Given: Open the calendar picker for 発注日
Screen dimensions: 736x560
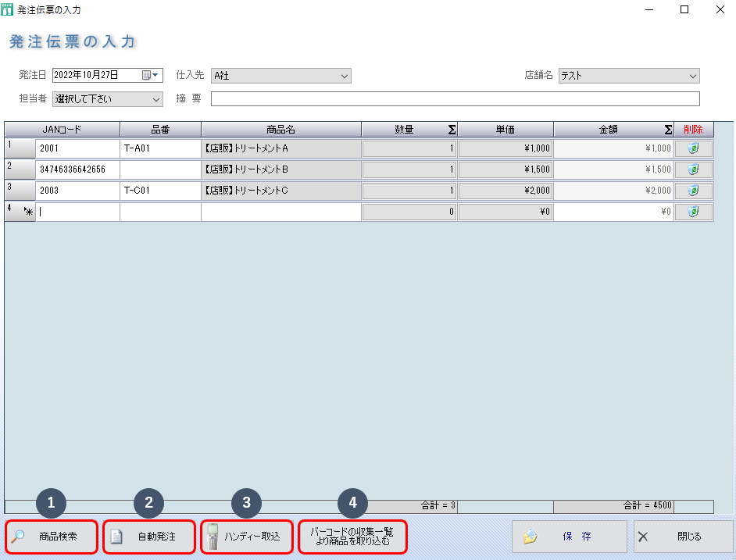Looking at the screenshot, I should (x=150, y=76).
